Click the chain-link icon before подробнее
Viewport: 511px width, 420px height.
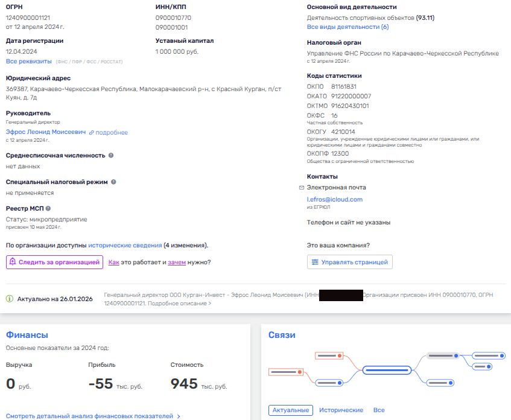92,133
